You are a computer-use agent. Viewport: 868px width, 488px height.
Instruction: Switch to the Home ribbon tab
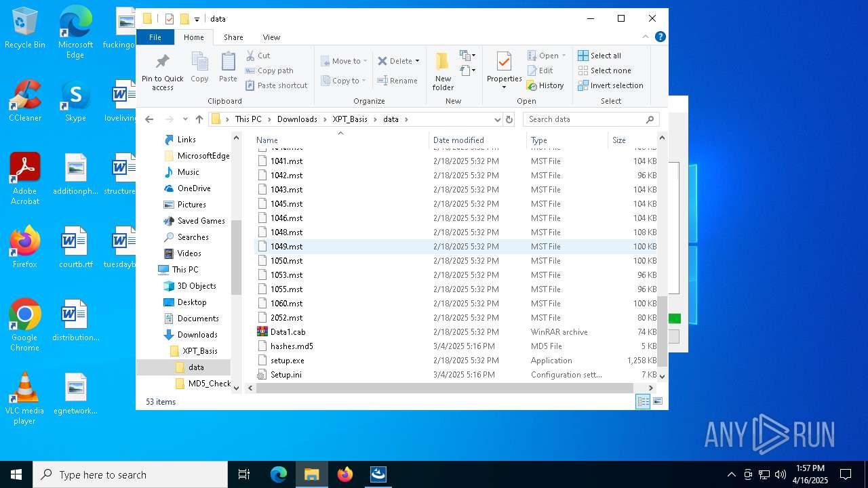point(194,37)
